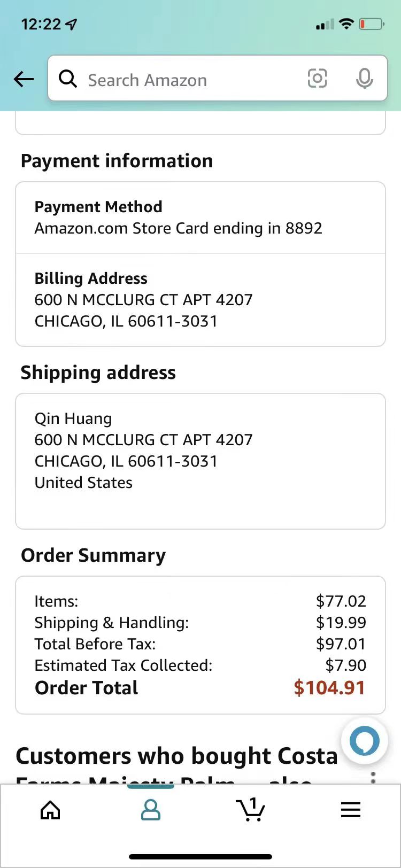Tap the back arrow icon

(x=24, y=80)
